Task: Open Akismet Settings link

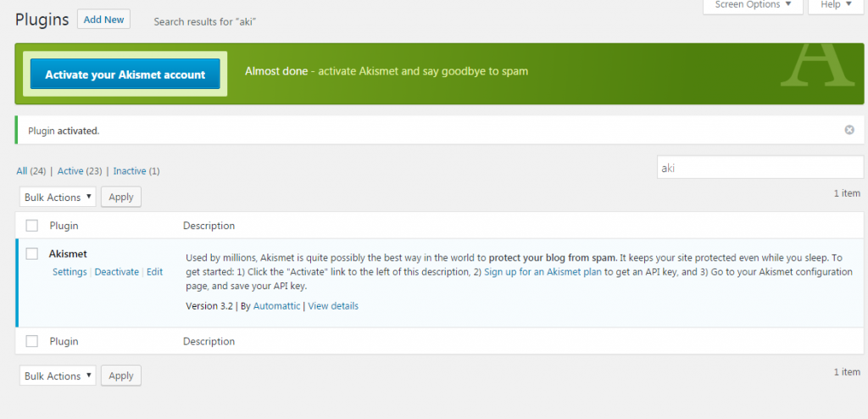Action: point(70,272)
